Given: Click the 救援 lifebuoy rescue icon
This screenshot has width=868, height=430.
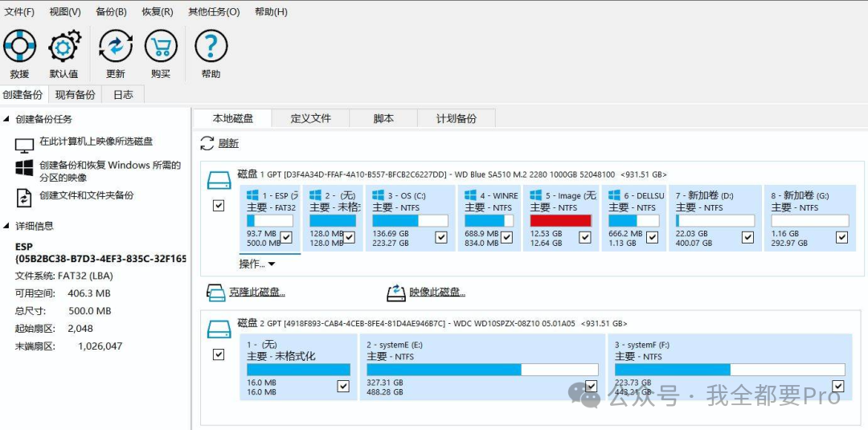Looking at the screenshot, I should click(19, 47).
